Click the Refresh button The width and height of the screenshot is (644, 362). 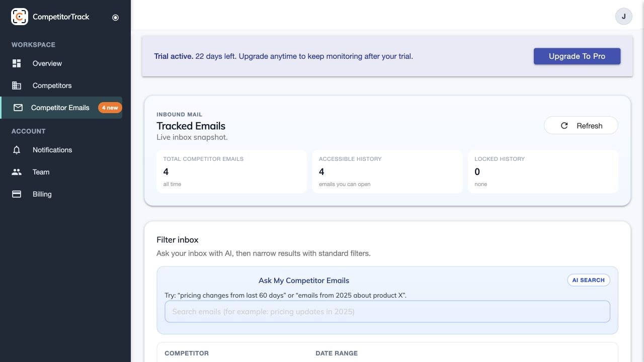pos(581,126)
